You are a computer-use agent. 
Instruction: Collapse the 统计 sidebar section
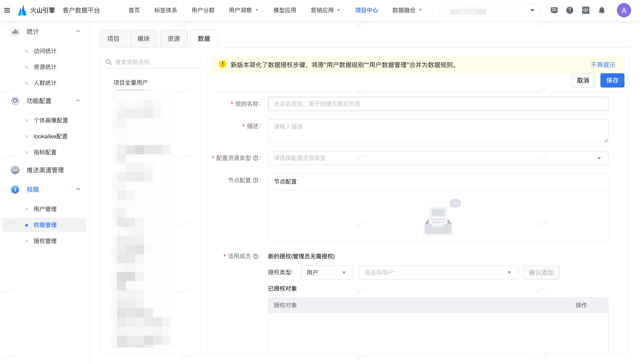(x=78, y=31)
